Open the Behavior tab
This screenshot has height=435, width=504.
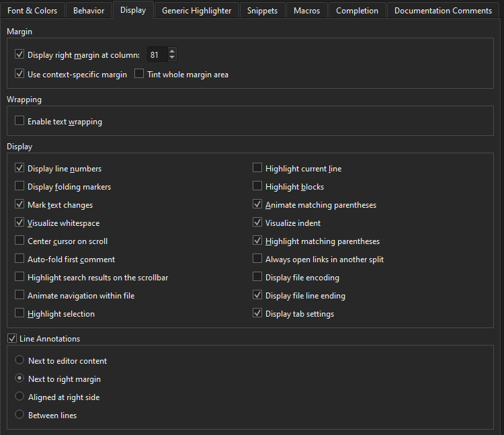tap(89, 11)
